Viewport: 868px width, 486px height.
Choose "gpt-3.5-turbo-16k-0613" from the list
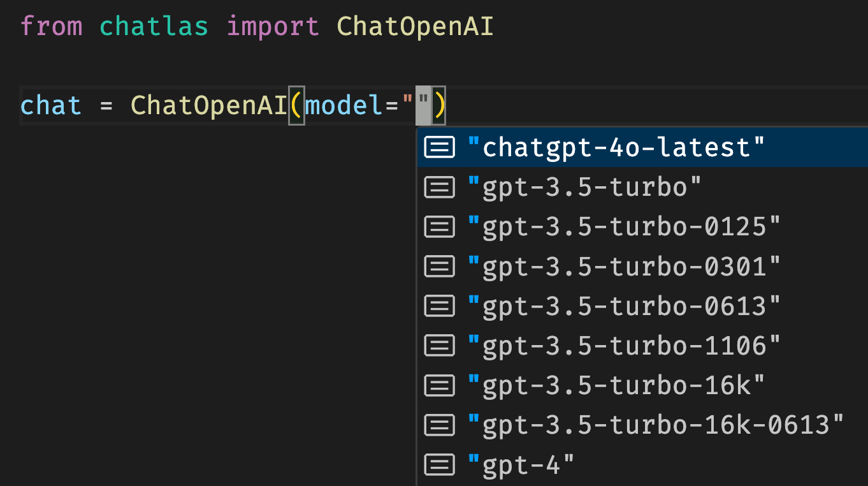pos(642,424)
